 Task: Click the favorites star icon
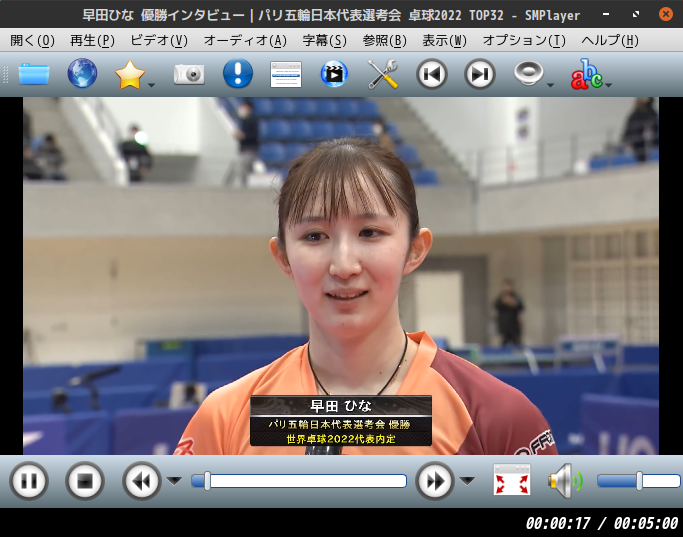tap(130, 74)
